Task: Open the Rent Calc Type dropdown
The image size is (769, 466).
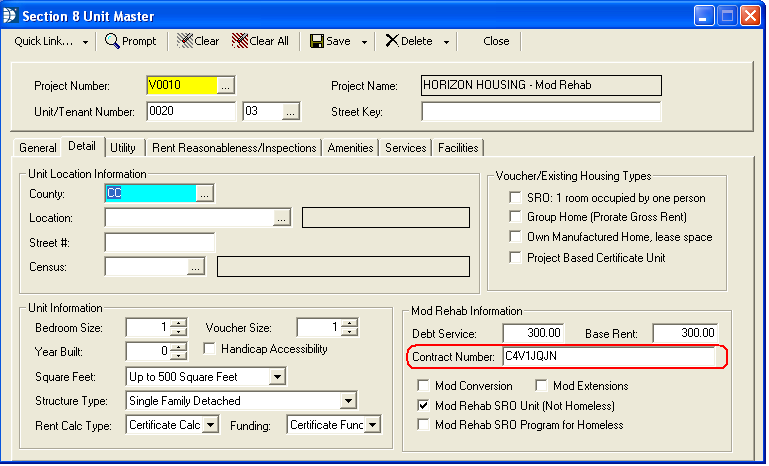Action: pyautogui.click(x=210, y=424)
